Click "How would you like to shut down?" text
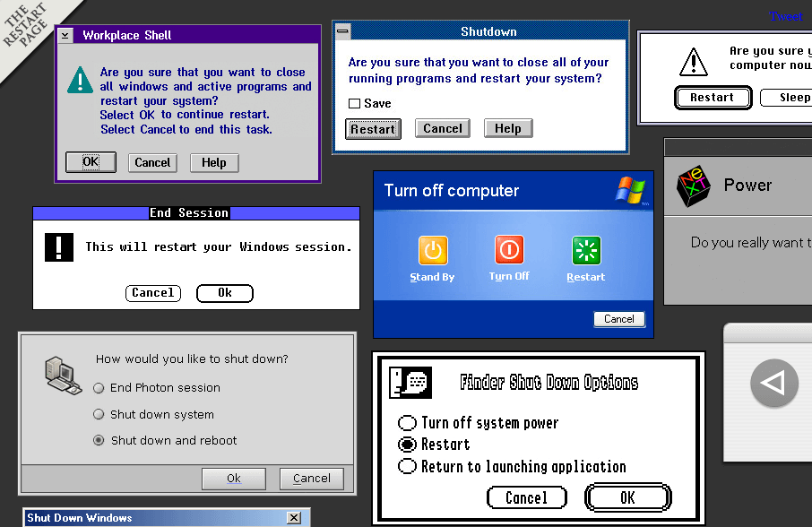The image size is (812, 527). 192,359
